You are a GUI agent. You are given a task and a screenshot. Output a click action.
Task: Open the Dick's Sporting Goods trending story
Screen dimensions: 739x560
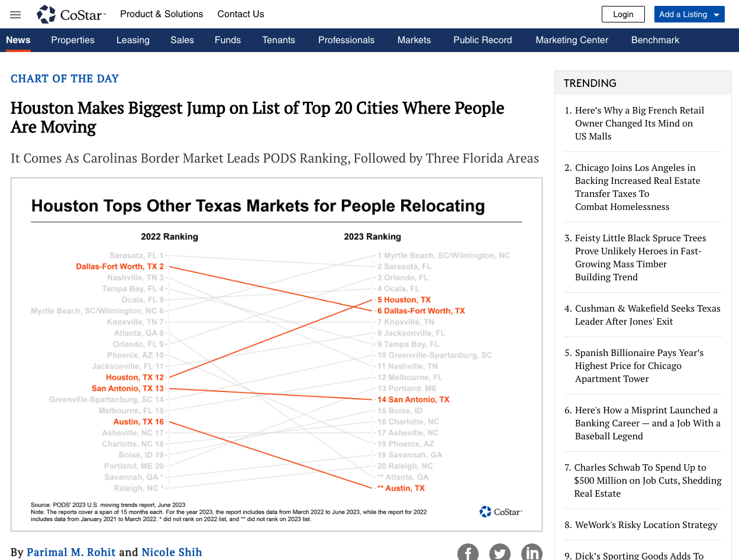(x=639, y=555)
